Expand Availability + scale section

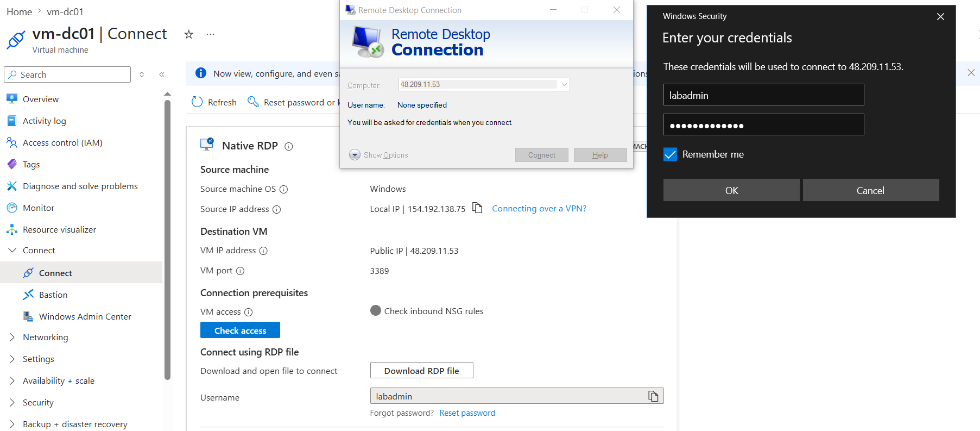[12, 380]
